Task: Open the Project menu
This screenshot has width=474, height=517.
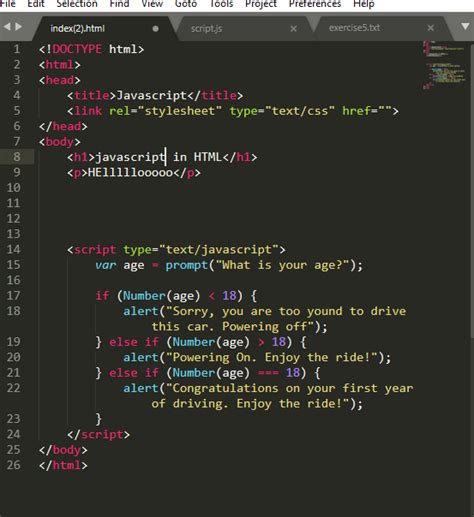Action: [261, 4]
